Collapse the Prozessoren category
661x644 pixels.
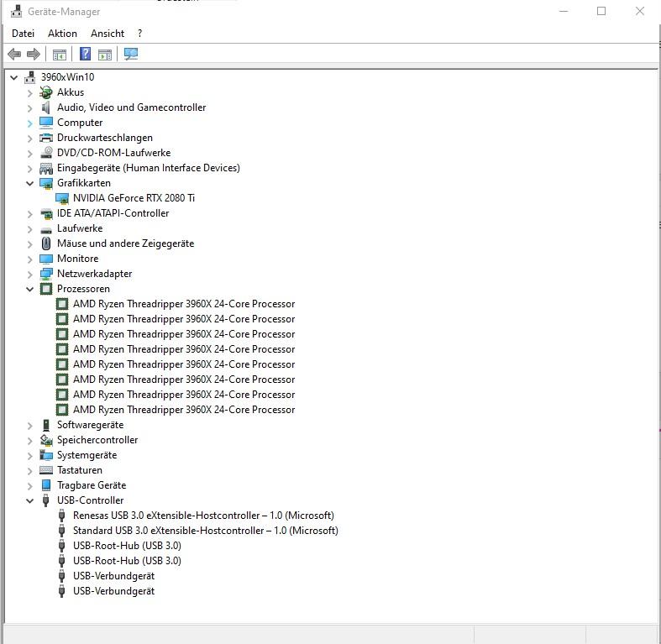pos(30,289)
